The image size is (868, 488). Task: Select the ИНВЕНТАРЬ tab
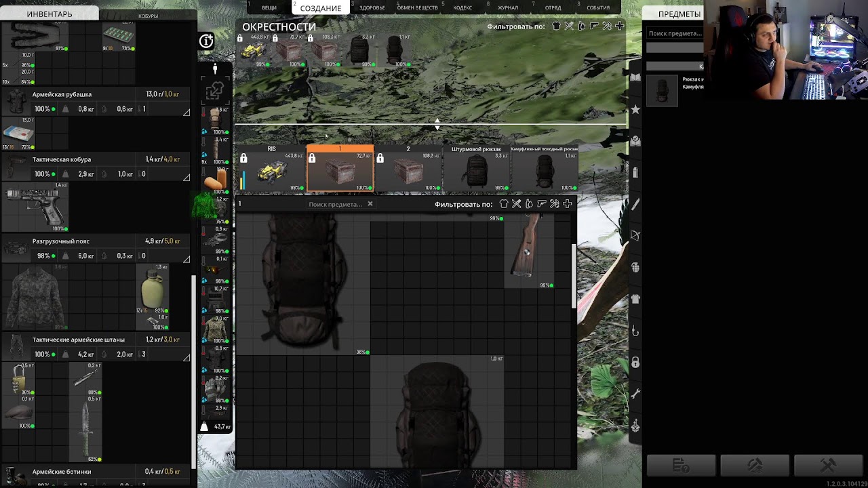49,14
